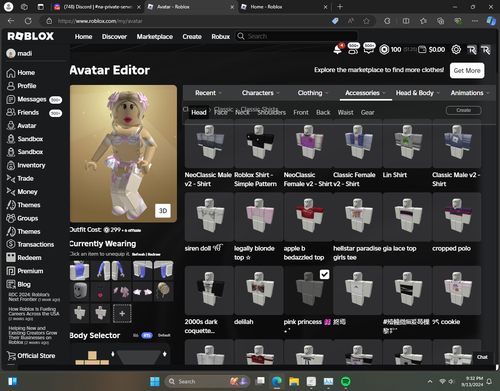Click the Transactions sidebar icon
Viewport: 500px width, 391px height.
11,244
